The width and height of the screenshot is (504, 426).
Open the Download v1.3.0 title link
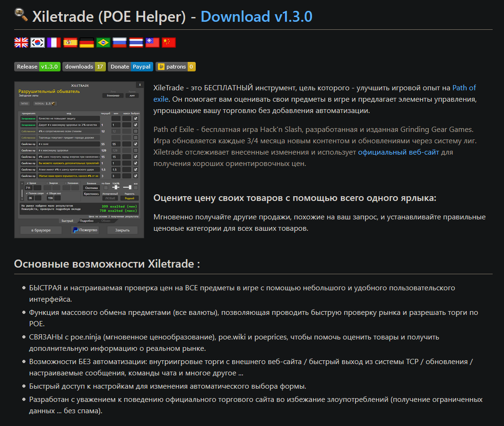257,17
